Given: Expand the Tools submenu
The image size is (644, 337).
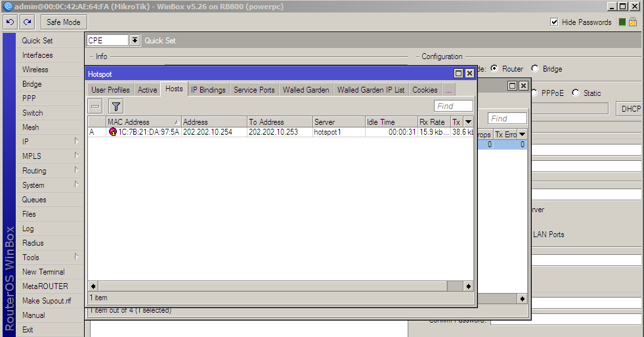Looking at the screenshot, I should 50,258.
